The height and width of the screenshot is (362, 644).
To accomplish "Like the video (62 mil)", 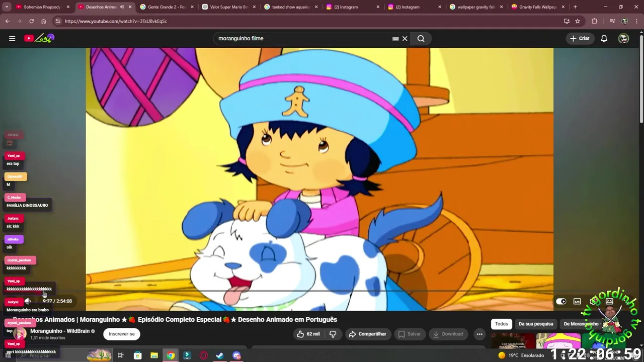I will coord(308,334).
